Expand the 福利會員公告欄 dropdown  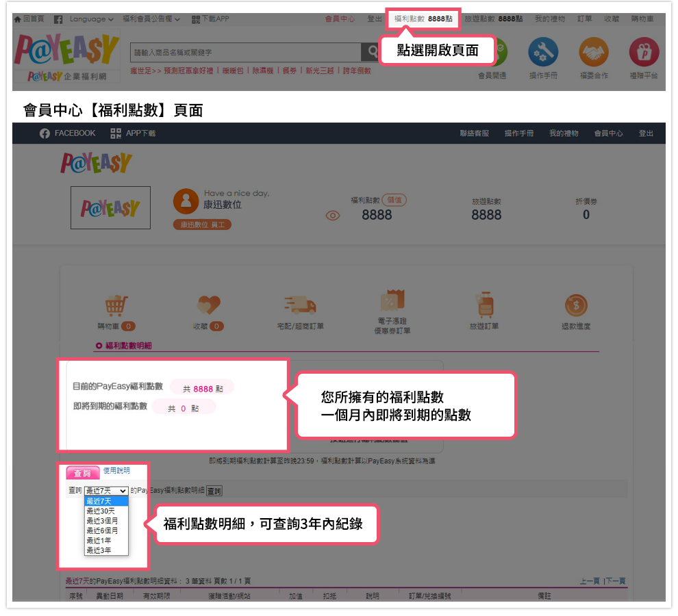(151, 19)
